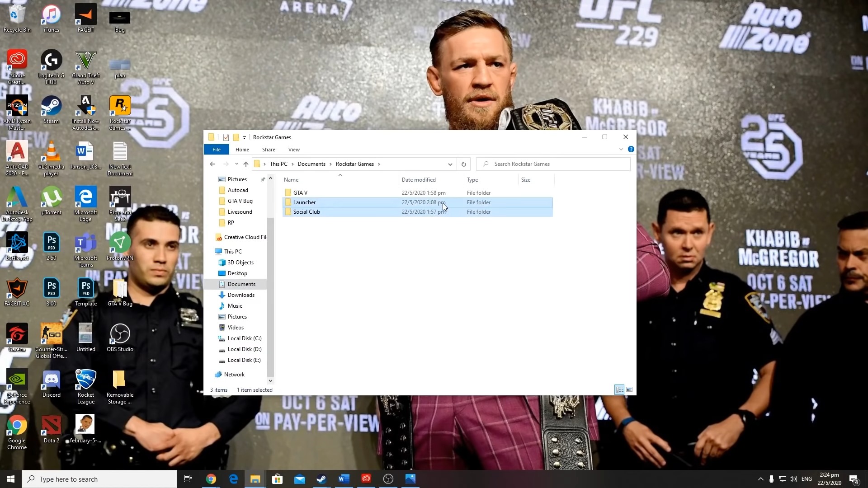Select the Logitech G HUB icon
Image resolution: width=868 pixels, height=488 pixels.
coord(51,67)
